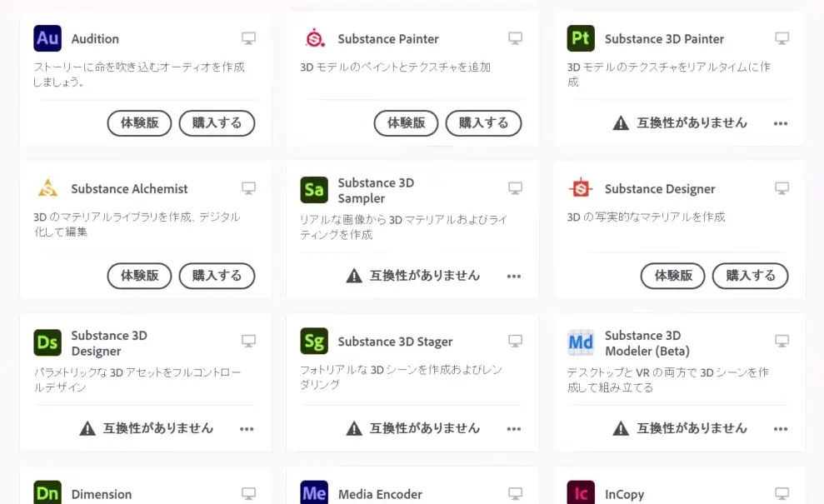Click desktop monitor icon on Substance Designer card
The height and width of the screenshot is (504, 824).
(782, 188)
